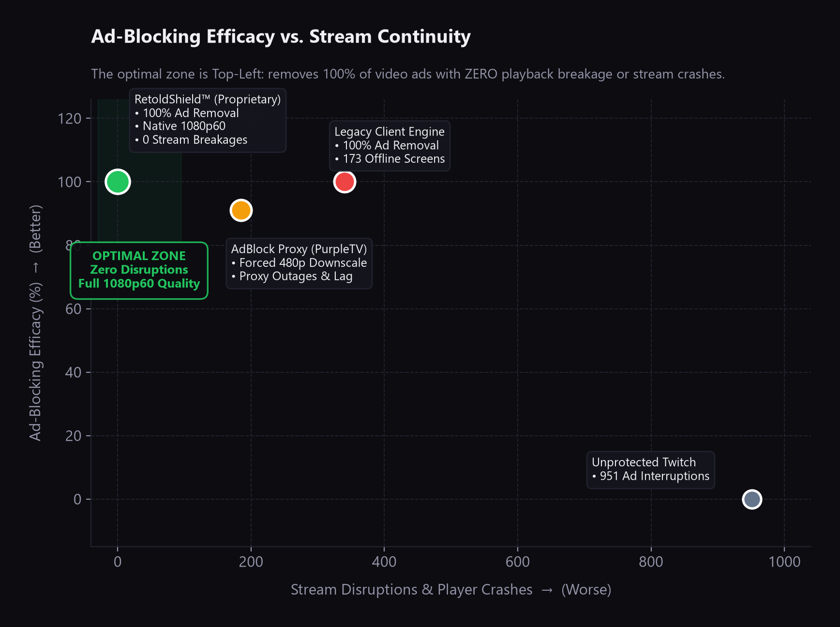Click the x-axis tick label 400

click(384, 562)
